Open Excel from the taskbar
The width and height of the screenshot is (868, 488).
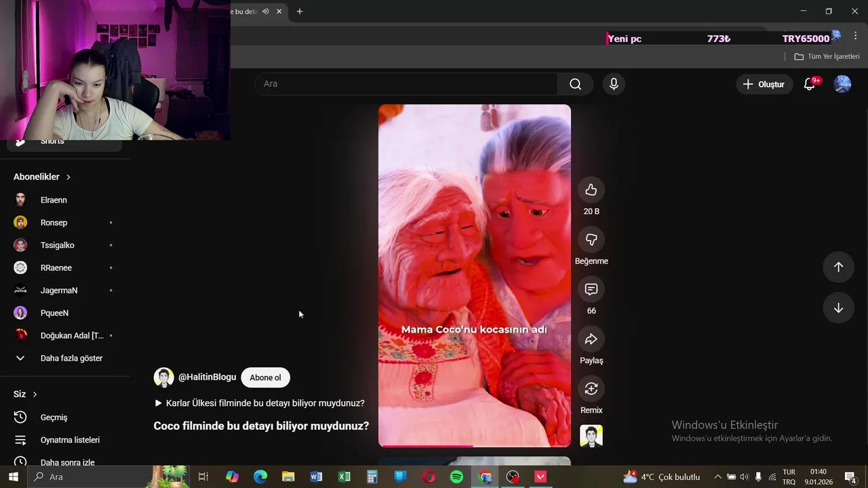click(344, 476)
